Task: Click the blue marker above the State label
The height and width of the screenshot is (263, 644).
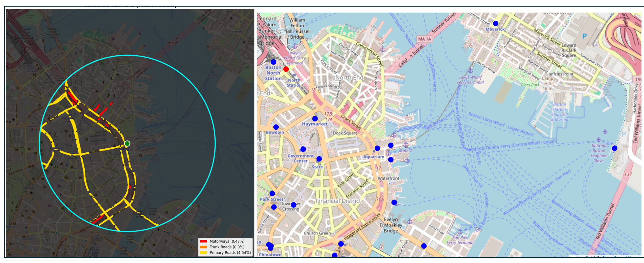Action: [x=319, y=159]
